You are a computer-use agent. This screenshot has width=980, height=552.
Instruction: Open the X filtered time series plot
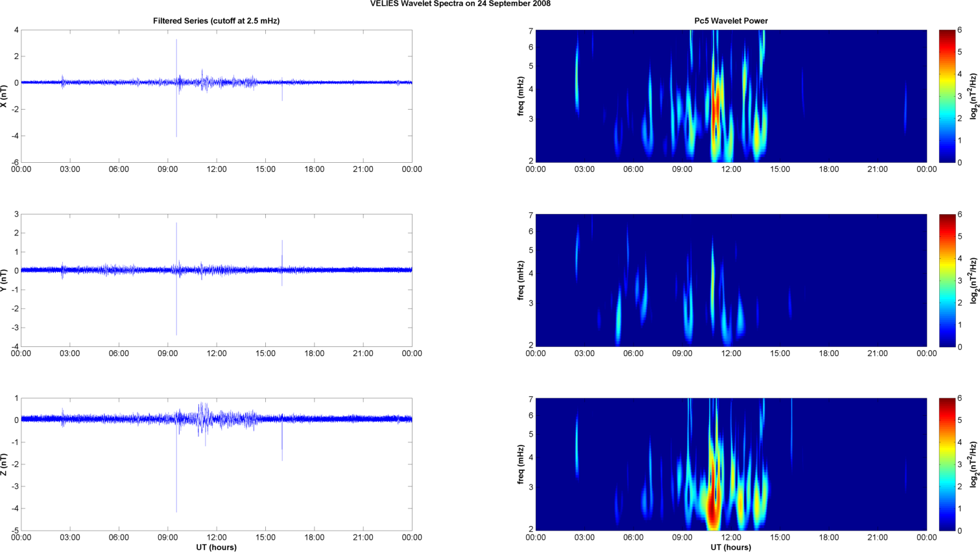click(x=216, y=96)
